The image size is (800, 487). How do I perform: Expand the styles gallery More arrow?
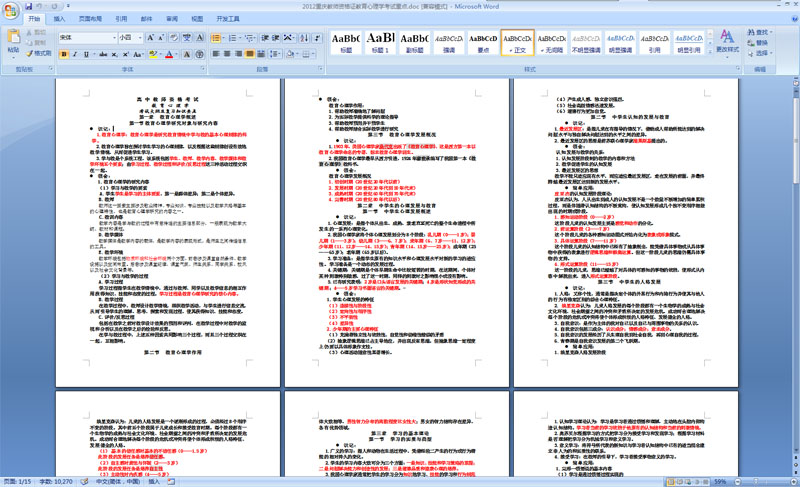click(710, 52)
